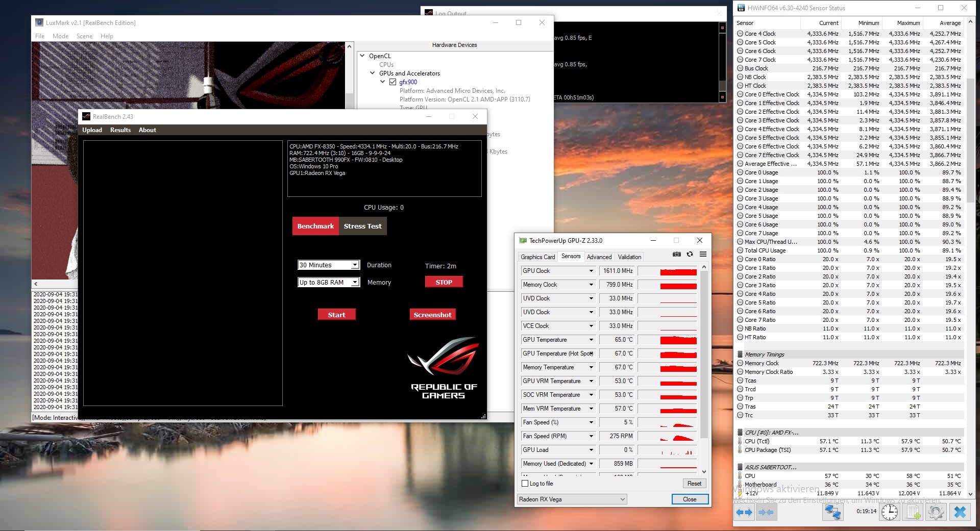
Task: Open the Up to 8GB RAM memory dropdown
Action: [x=329, y=282]
